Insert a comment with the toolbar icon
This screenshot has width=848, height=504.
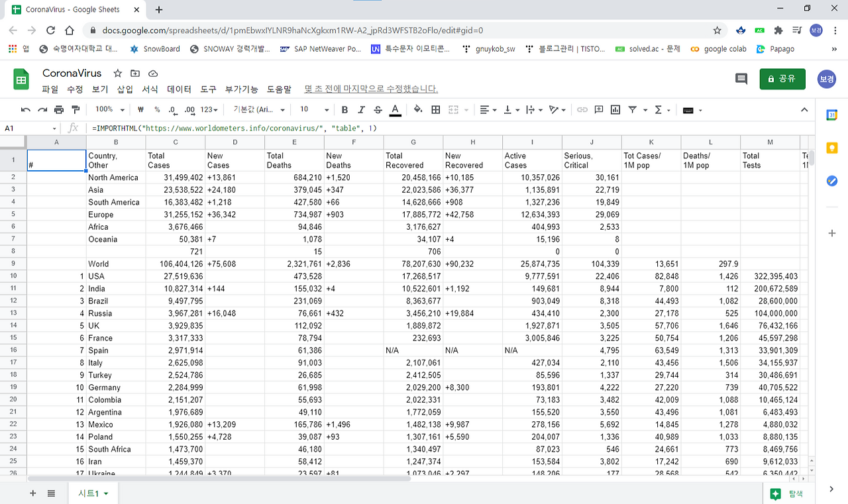click(x=599, y=110)
